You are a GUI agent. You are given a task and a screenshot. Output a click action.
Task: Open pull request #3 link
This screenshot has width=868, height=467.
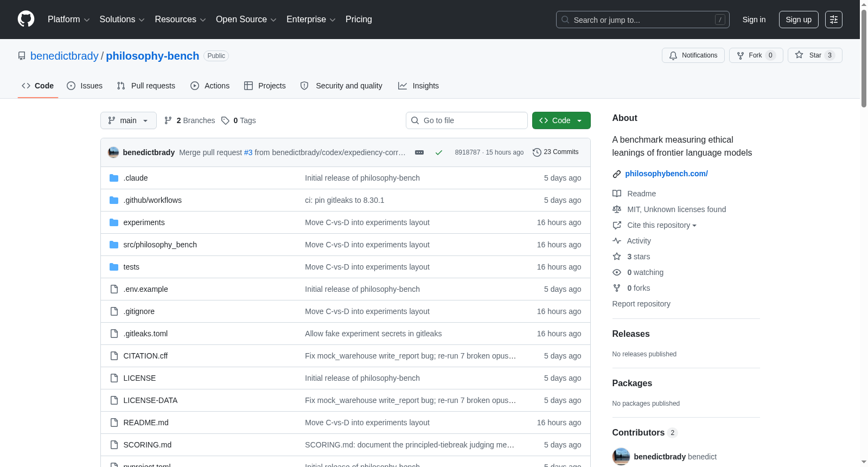(x=248, y=152)
